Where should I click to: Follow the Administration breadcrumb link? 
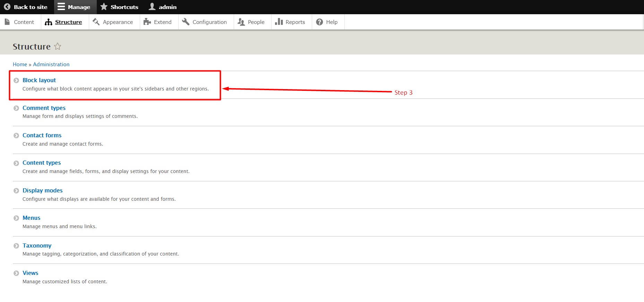tap(51, 64)
